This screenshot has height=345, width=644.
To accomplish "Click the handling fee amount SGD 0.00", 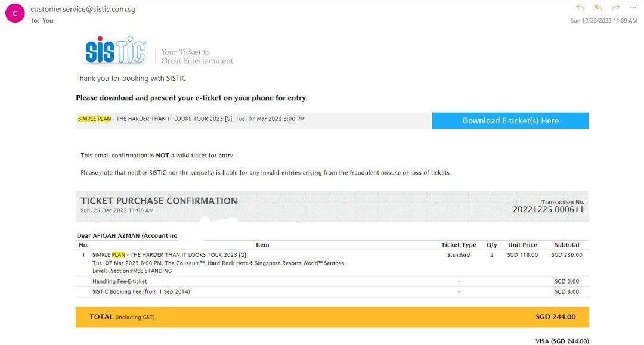I will pyautogui.click(x=567, y=281).
